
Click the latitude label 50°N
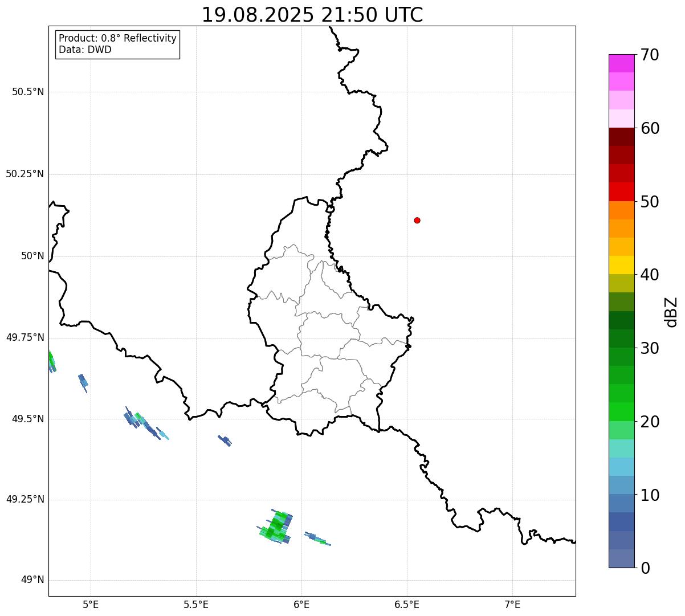33,256
